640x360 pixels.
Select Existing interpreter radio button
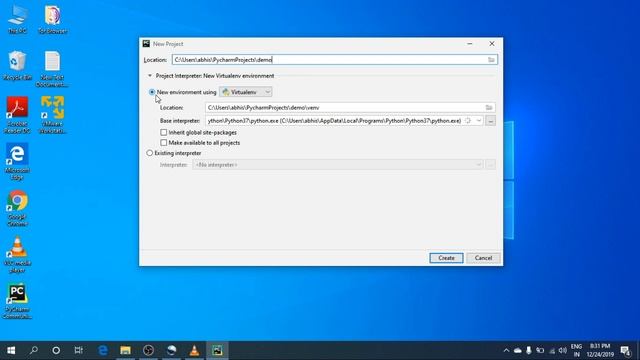pyautogui.click(x=150, y=153)
